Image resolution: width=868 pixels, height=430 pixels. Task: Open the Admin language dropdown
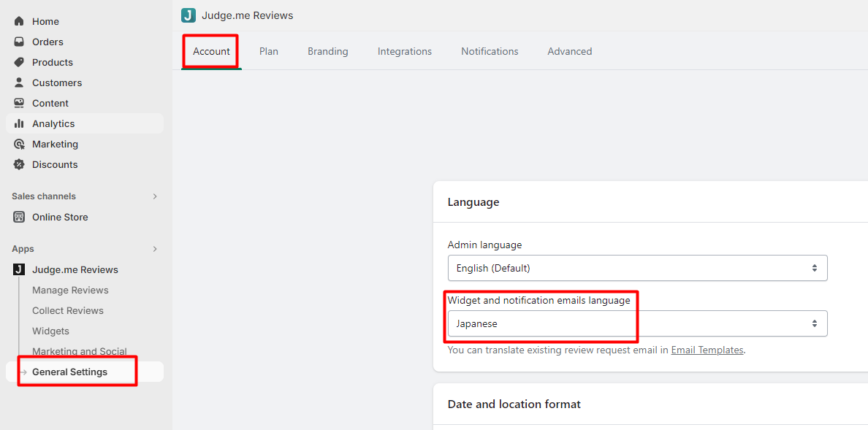(x=637, y=268)
